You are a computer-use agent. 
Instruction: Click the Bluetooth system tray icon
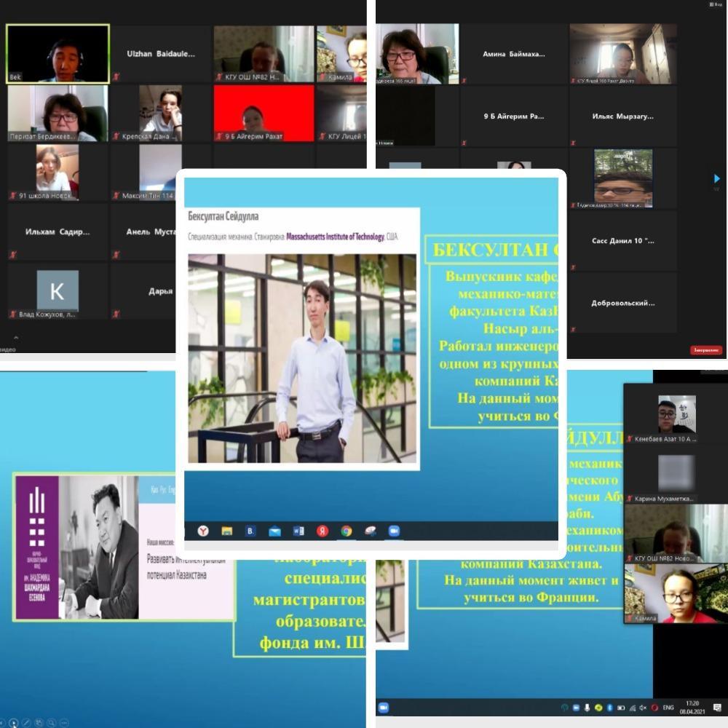point(610,708)
